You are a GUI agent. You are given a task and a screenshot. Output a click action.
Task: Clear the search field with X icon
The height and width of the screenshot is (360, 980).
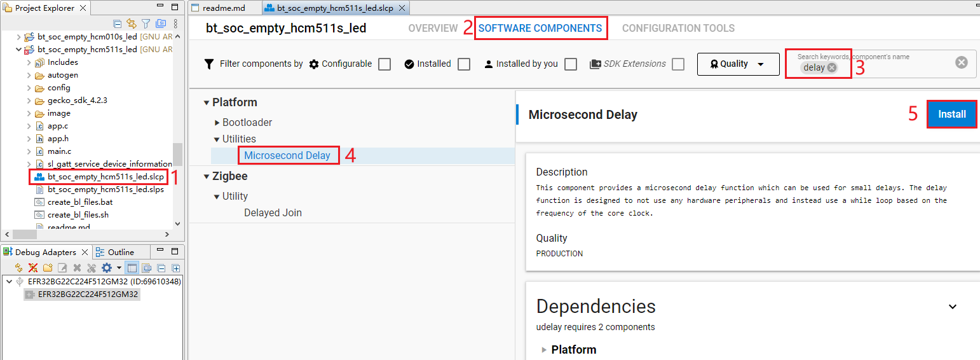(962, 62)
